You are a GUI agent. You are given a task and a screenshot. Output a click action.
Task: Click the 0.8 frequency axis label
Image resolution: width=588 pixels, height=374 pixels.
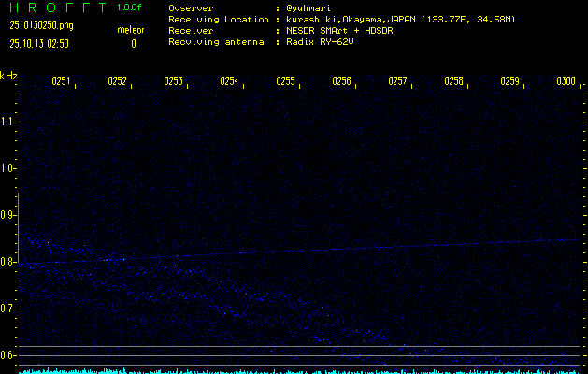pos(8,262)
